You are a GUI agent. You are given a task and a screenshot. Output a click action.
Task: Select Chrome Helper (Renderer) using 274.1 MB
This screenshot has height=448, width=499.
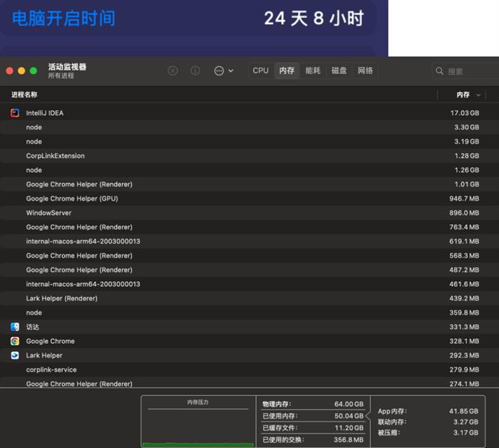[x=249, y=383]
